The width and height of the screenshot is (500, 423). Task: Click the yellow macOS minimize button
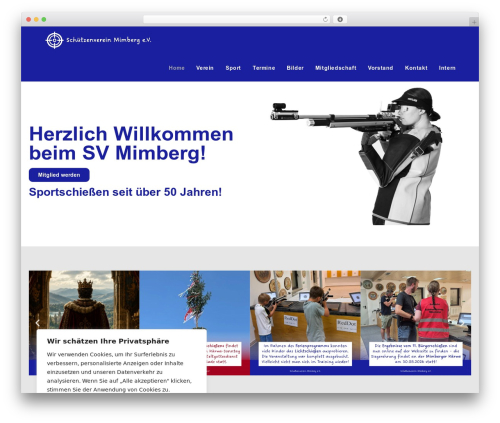pyautogui.click(x=36, y=20)
